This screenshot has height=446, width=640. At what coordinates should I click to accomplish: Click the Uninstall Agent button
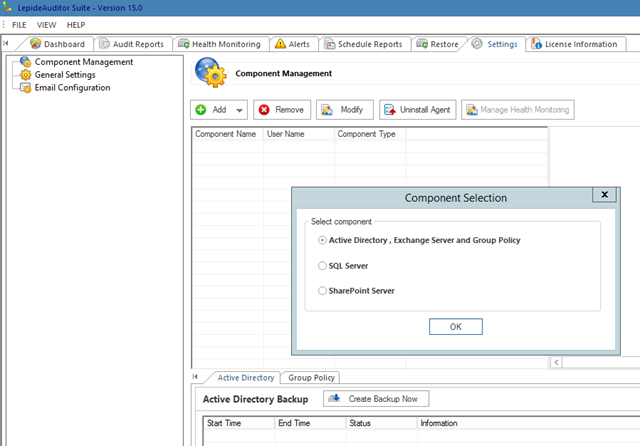click(x=416, y=109)
